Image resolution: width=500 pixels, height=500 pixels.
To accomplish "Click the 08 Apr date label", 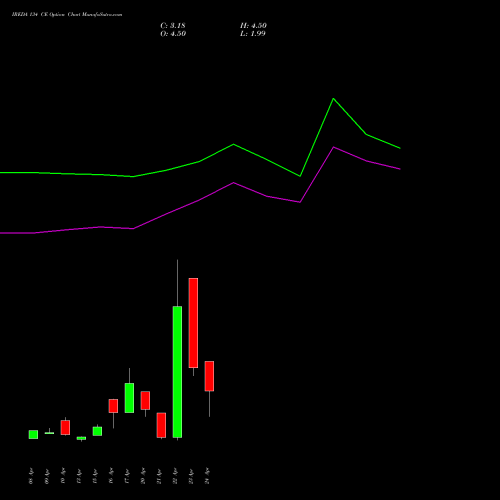I will [31, 476].
